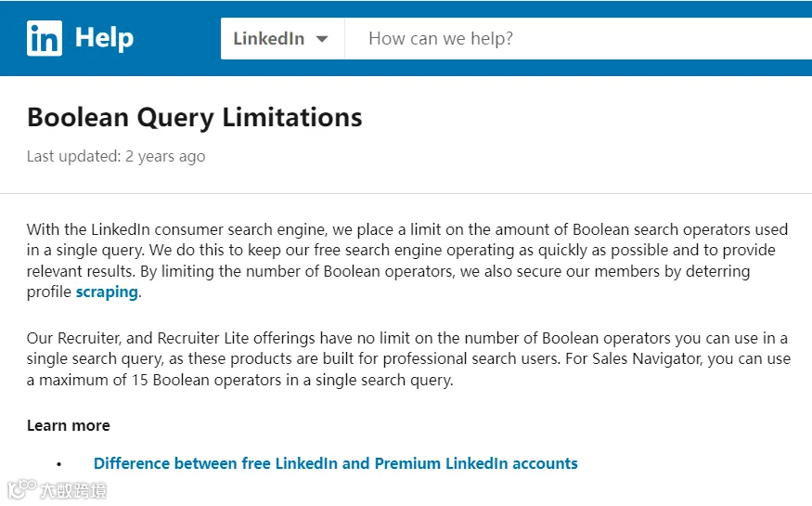Click the caret arrow beside LinkedIn

coord(322,39)
